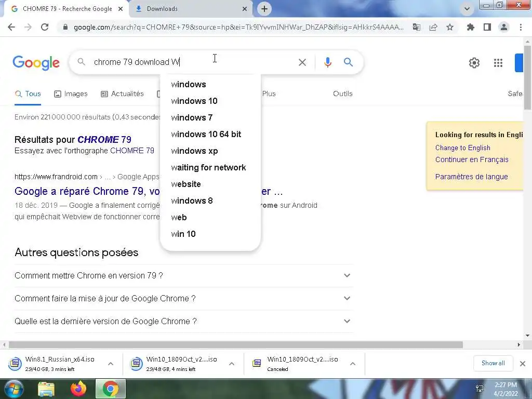Click the address bar URL
Viewport: 532px width, 399px height.
pyautogui.click(x=238, y=27)
